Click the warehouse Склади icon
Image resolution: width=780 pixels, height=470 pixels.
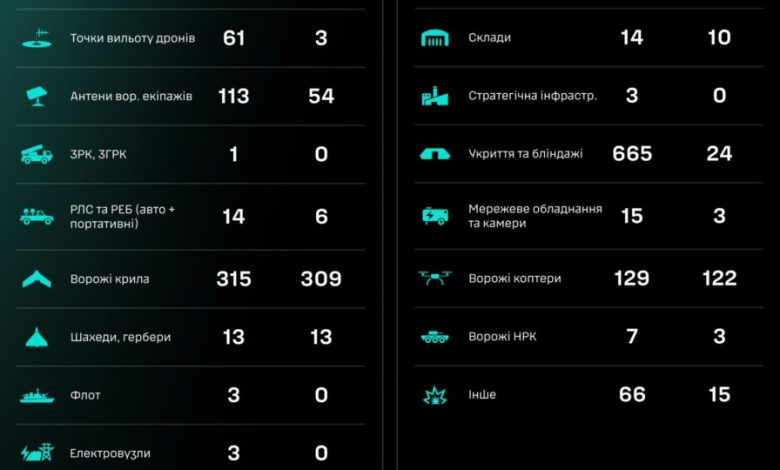pyautogui.click(x=435, y=38)
